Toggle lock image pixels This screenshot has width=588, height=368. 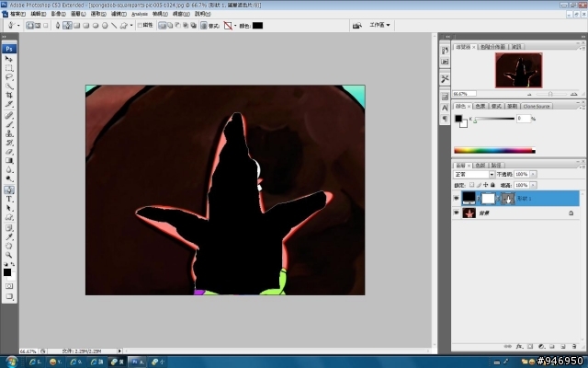479,185
